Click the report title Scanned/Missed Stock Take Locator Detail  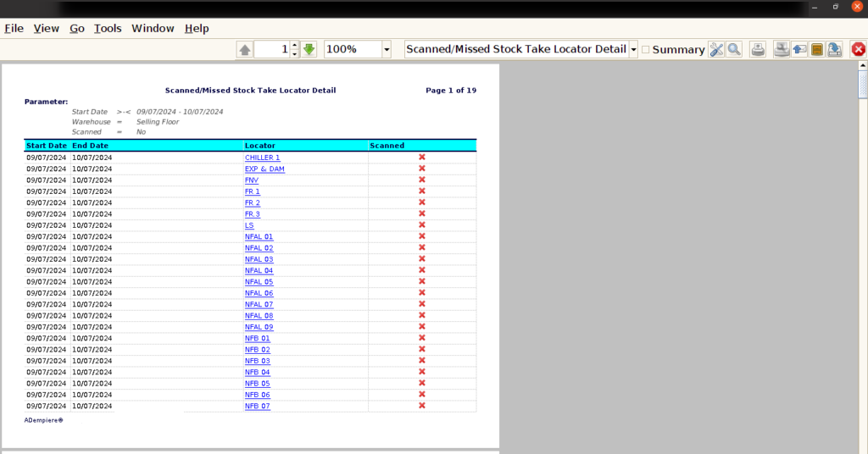[x=250, y=90]
